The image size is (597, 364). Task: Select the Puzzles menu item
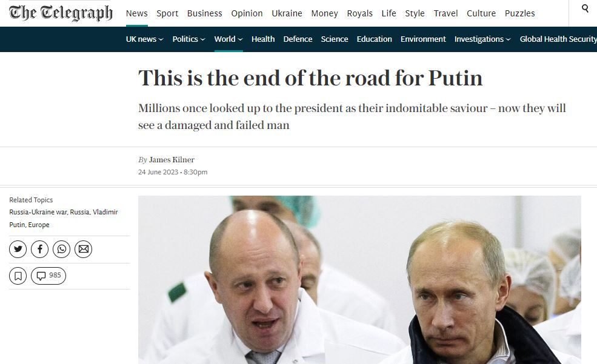(519, 13)
